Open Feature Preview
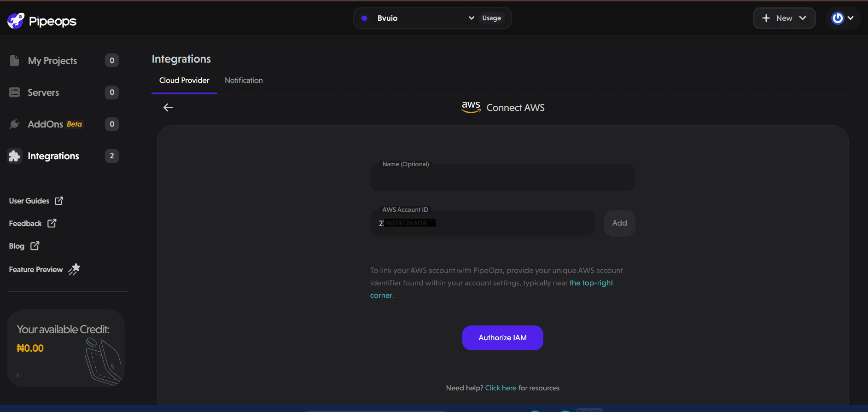 click(x=36, y=269)
